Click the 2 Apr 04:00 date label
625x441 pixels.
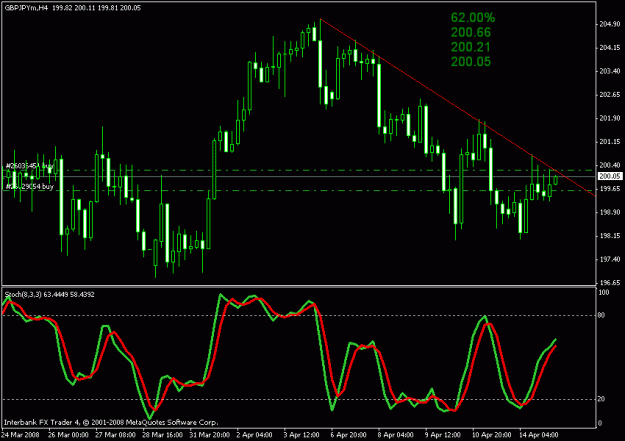click(254, 435)
